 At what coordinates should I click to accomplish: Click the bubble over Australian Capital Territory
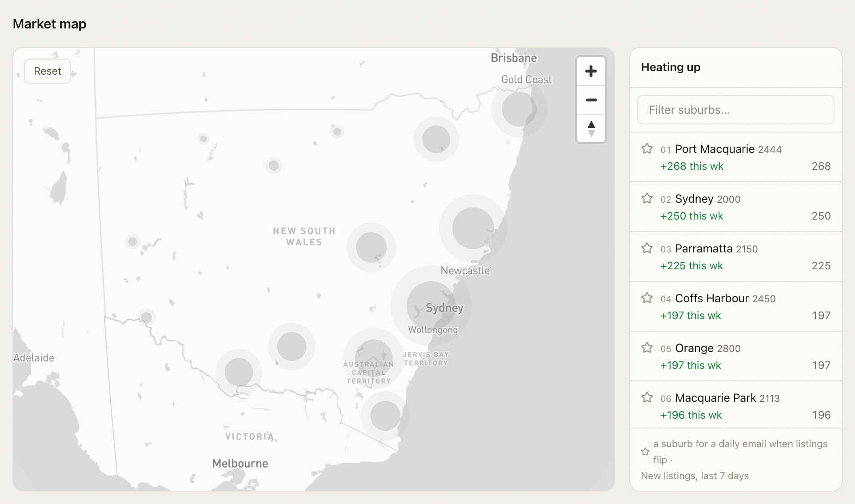(374, 358)
